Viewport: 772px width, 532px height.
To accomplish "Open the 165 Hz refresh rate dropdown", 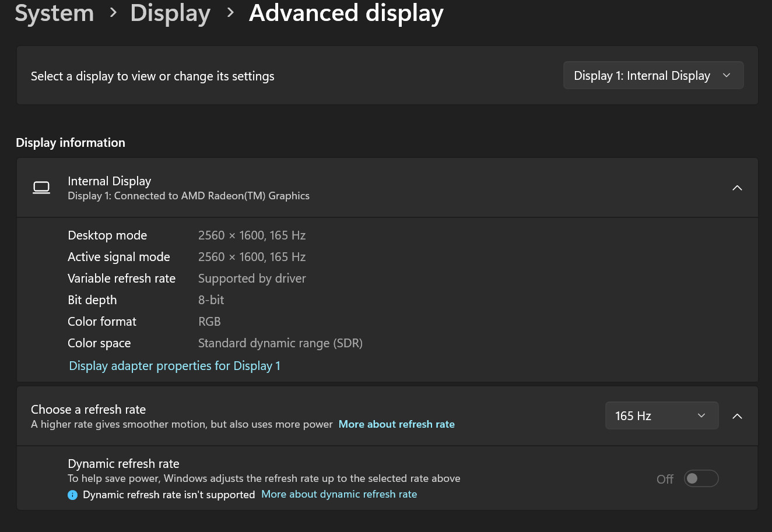I will (x=662, y=415).
